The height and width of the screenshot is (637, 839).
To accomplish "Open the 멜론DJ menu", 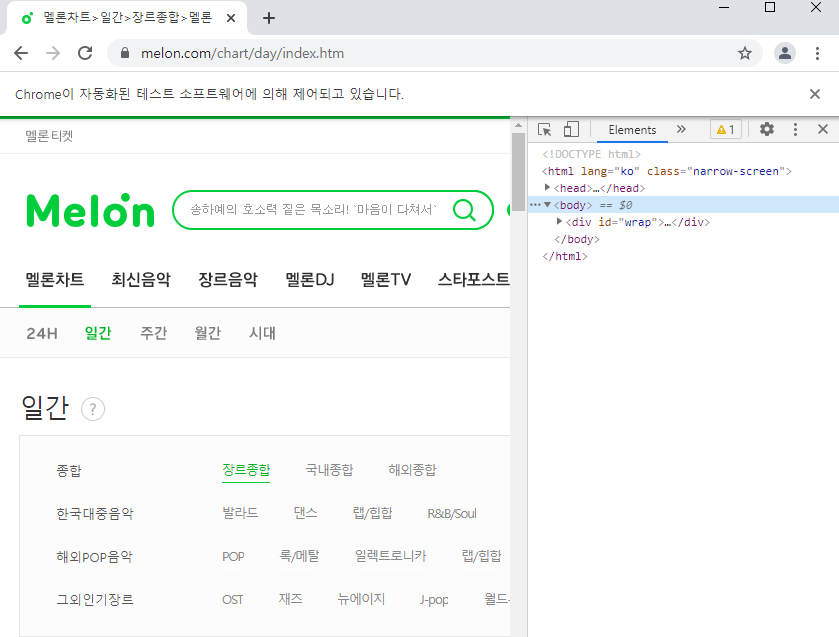I will (309, 279).
